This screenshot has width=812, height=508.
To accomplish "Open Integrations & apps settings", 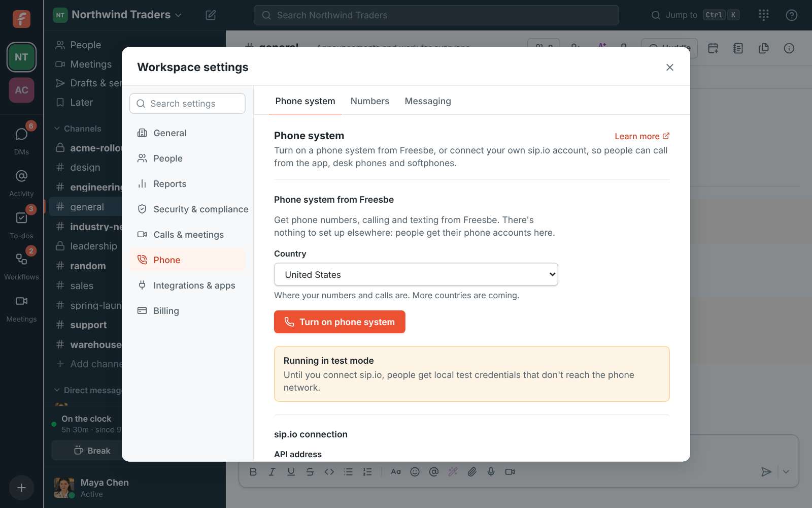I will [187, 285].
